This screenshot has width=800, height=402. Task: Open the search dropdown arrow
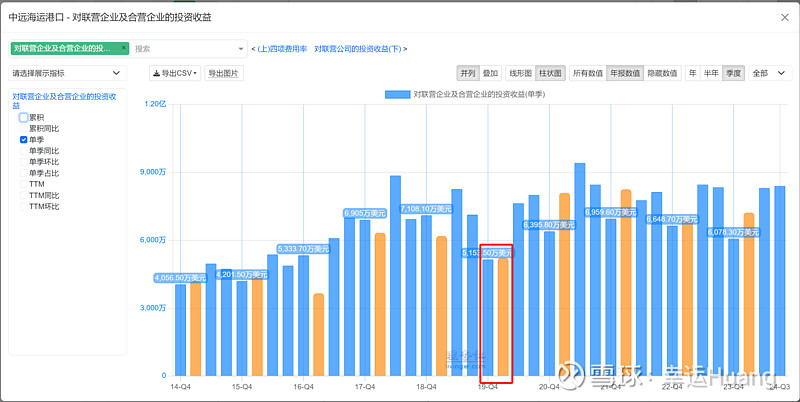pos(241,49)
